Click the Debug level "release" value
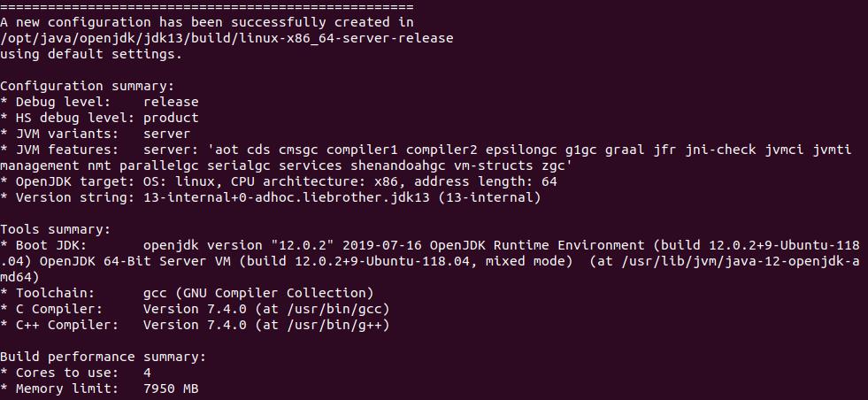This screenshot has height=400, width=868. tap(171, 102)
